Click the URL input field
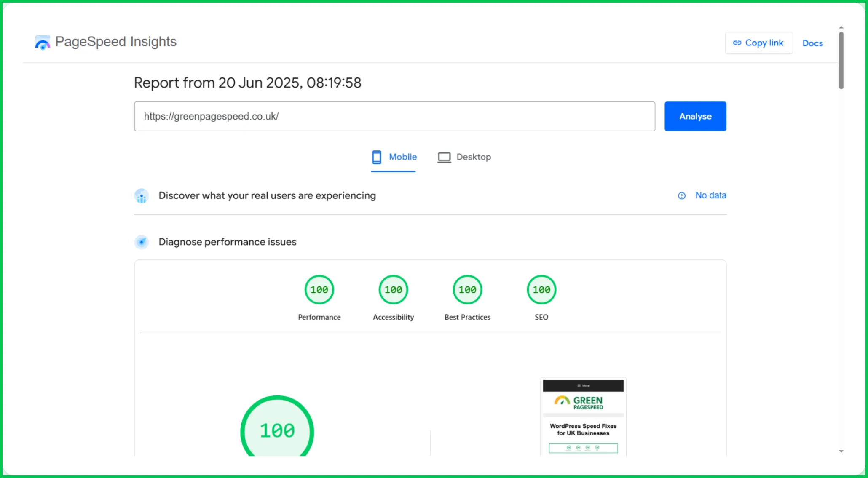The height and width of the screenshot is (478, 868). pos(394,116)
